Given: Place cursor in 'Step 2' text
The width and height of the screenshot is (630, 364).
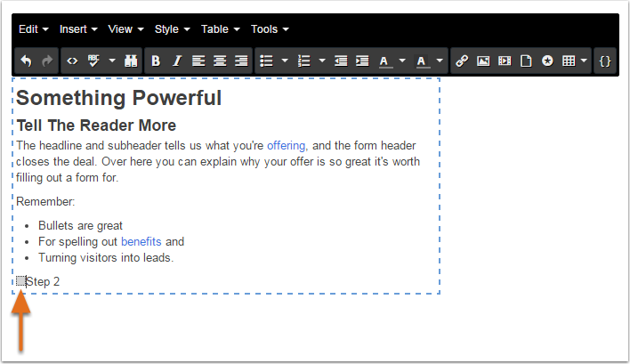Looking at the screenshot, I should tap(43, 281).
